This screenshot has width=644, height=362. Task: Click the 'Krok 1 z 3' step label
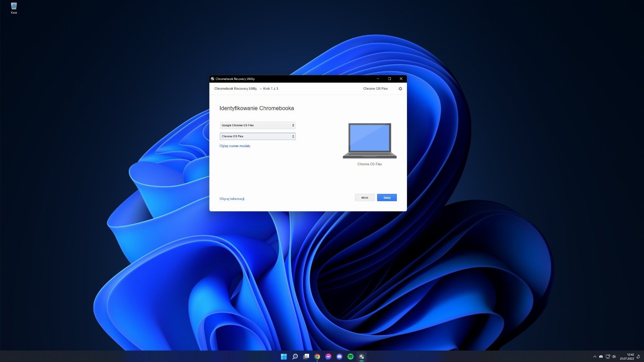click(x=270, y=88)
